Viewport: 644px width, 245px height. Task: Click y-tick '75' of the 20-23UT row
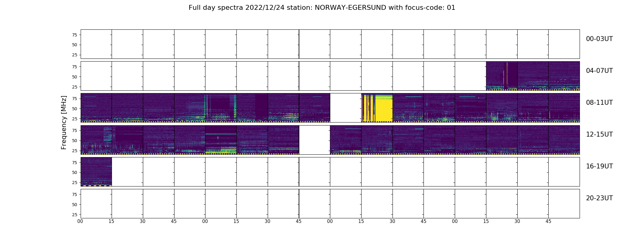click(x=75, y=194)
